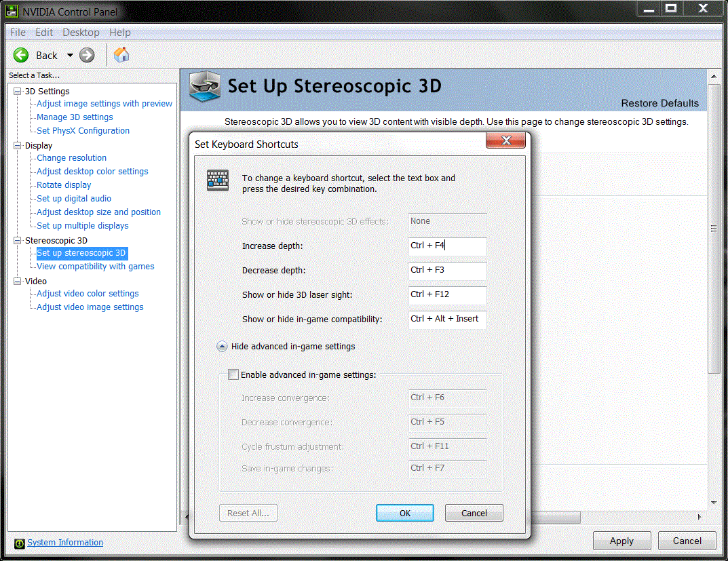728x561 pixels.
Task: Open Adjust desktop color settings
Action: 92,171
